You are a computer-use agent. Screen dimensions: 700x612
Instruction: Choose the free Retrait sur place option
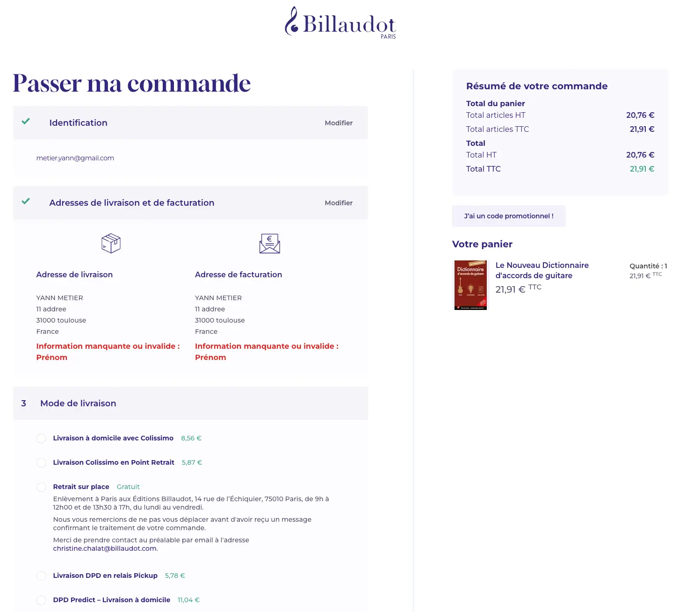pyautogui.click(x=41, y=487)
